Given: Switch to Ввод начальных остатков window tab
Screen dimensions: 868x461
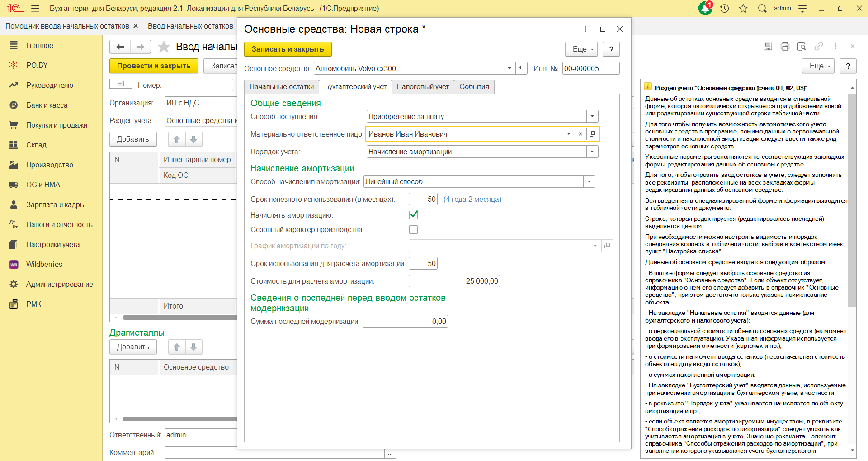Looking at the screenshot, I should (x=190, y=26).
